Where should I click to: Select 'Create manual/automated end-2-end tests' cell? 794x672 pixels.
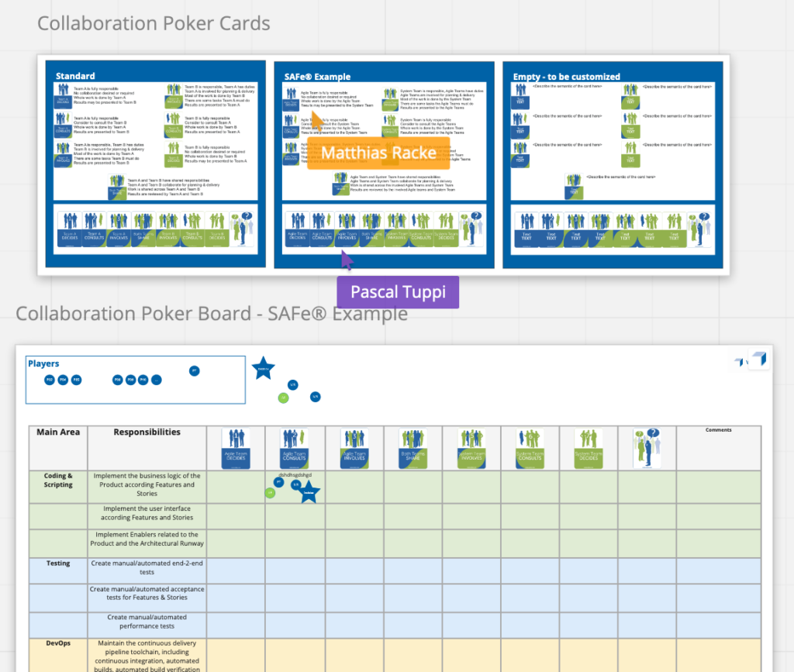147,570
